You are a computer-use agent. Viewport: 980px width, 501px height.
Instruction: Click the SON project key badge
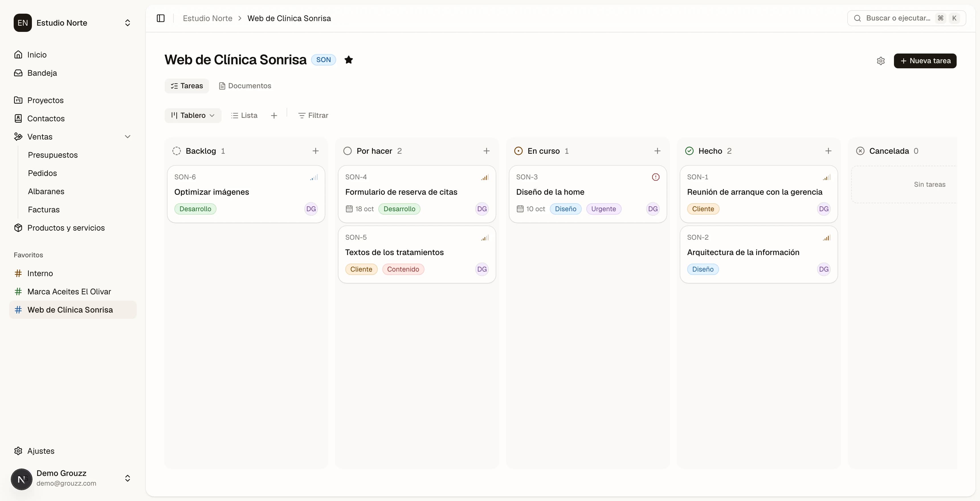click(x=323, y=60)
